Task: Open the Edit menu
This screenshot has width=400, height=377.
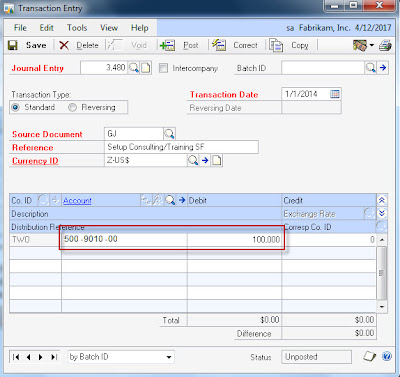Action: [46, 28]
